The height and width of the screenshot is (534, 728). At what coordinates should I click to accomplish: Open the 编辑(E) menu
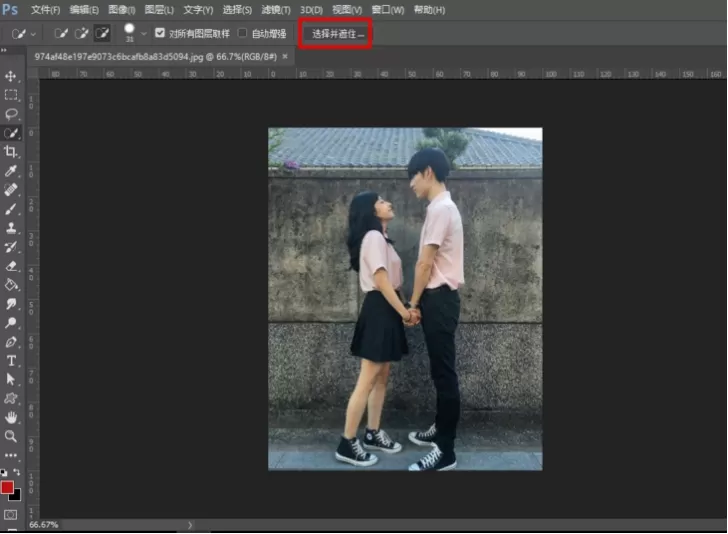click(84, 10)
